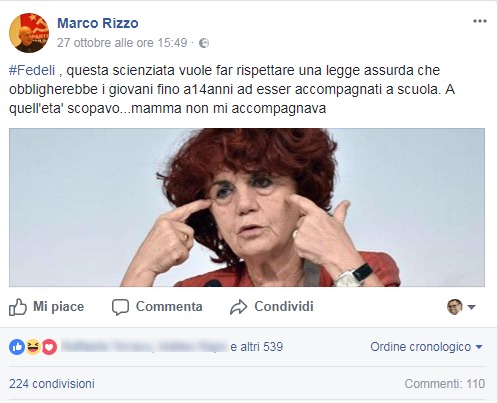
Task: Click the blue Like reaction icon
Action: [17, 347]
